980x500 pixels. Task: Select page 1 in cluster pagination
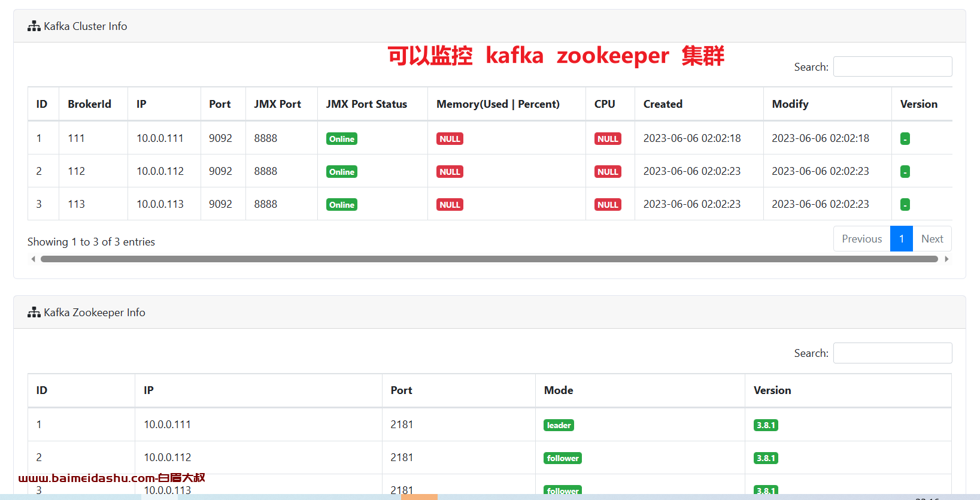pyautogui.click(x=902, y=238)
